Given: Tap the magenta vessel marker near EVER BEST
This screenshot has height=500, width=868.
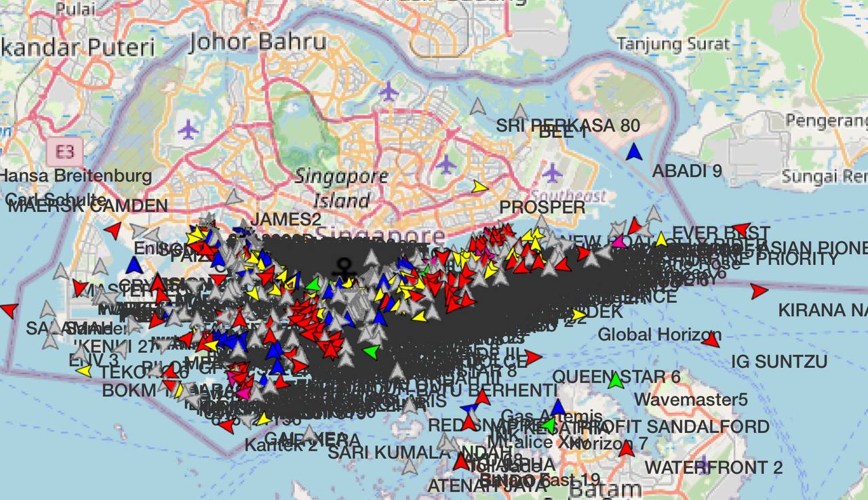Looking at the screenshot, I should coord(618,241).
